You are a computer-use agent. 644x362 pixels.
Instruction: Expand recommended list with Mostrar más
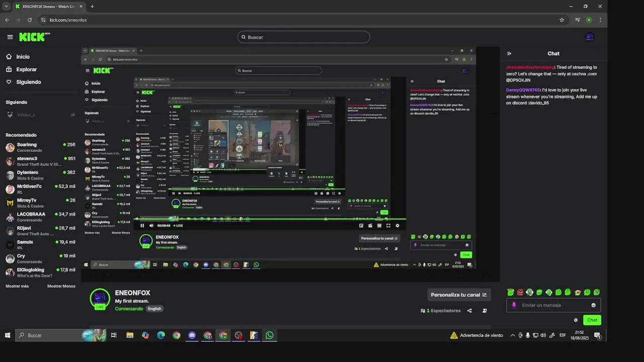click(x=17, y=286)
